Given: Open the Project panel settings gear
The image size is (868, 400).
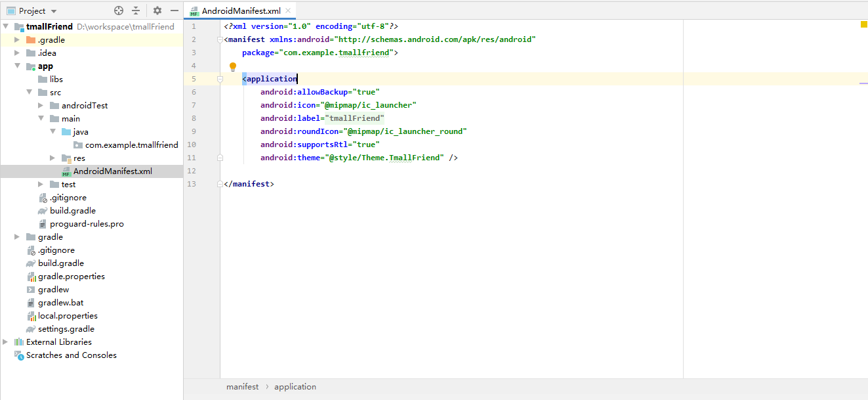Looking at the screenshot, I should point(155,10).
